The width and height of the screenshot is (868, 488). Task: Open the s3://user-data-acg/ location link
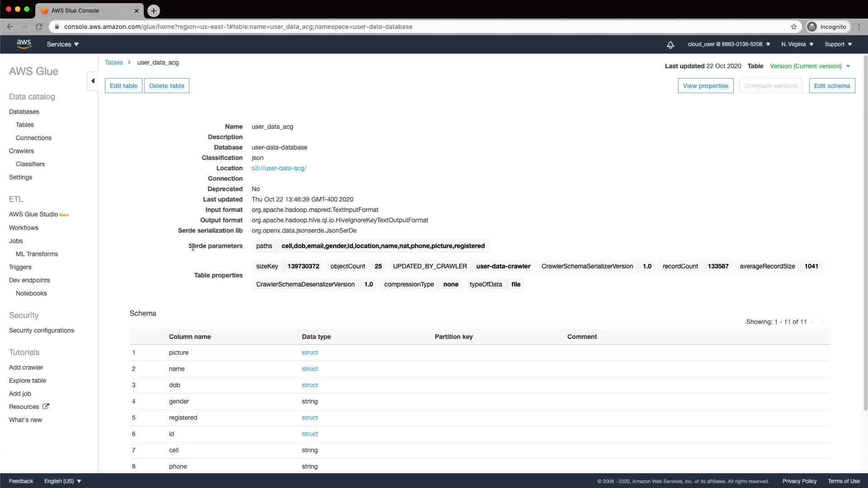pyautogui.click(x=278, y=168)
